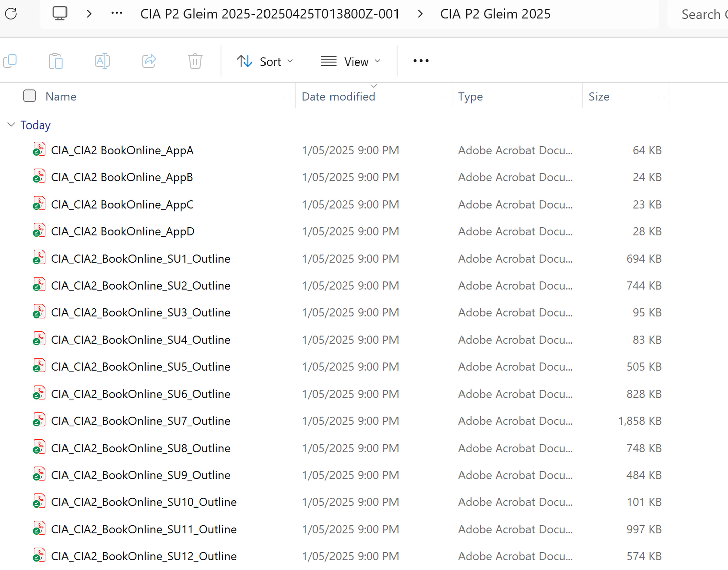Expand hidden breadcrumb path ellipsis
This screenshot has width=728, height=570.
click(117, 14)
